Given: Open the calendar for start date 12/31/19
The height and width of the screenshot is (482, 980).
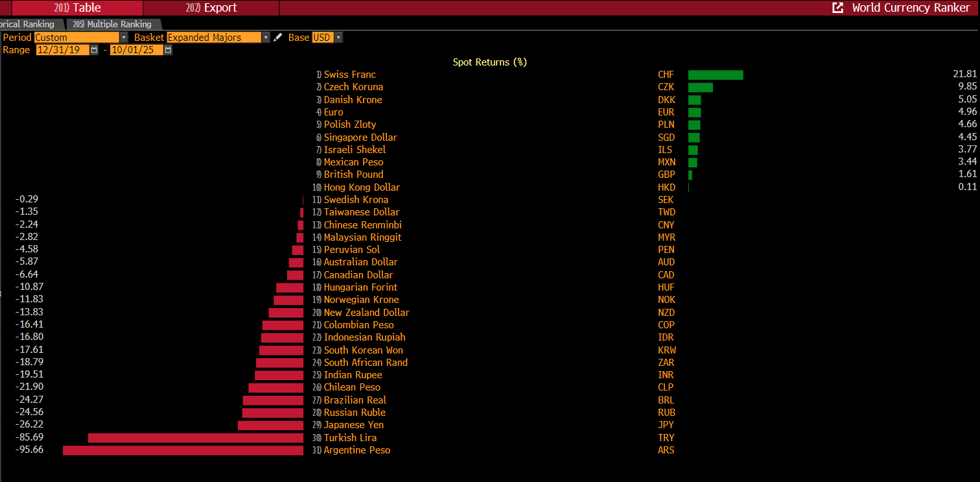Looking at the screenshot, I should 95,50.
